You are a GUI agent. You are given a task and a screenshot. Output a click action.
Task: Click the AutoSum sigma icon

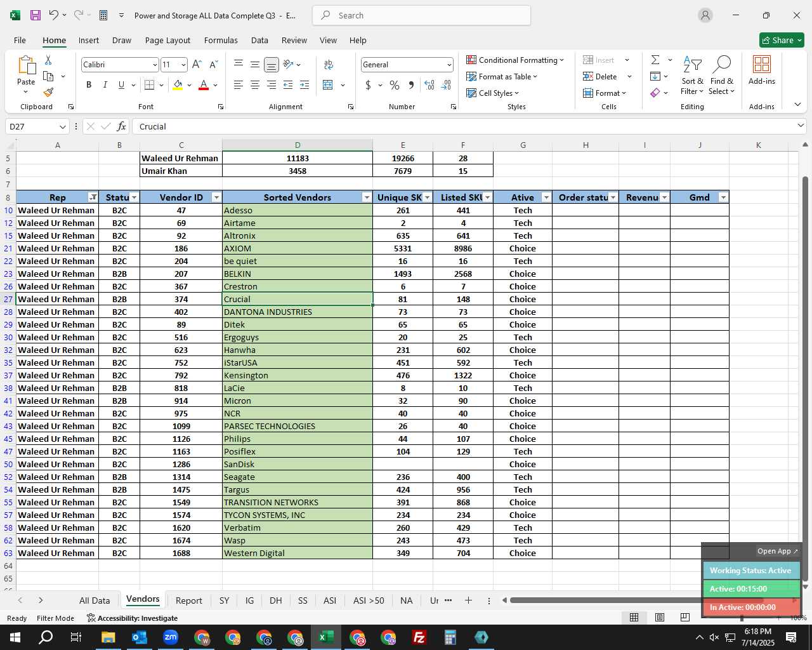pyautogui.click(x=655, y=60)
